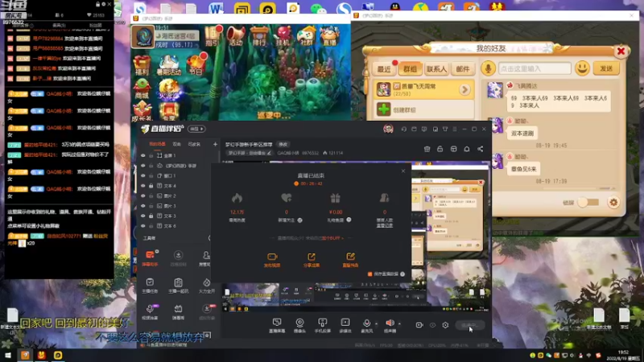Open 排行 ranking icon in game window
644x362 pixels.
[x=259, y=35]
